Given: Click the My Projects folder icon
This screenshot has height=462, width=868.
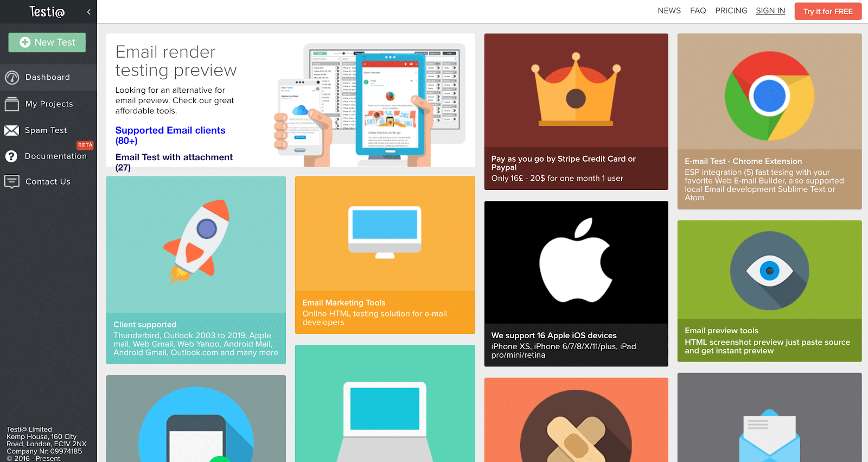Looking at the screenshot, I should (x=12, y=104).
